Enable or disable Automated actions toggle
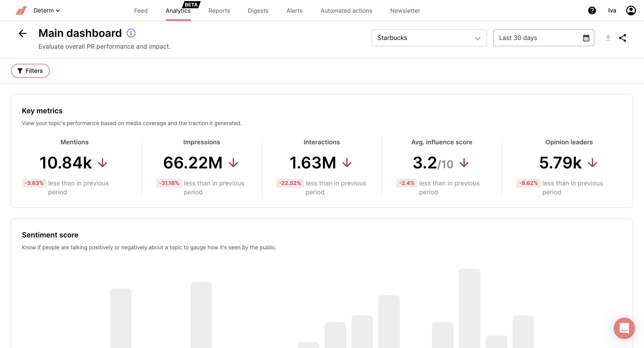The width and height of the screenshot is (644, 348). [x=346, y=11]
